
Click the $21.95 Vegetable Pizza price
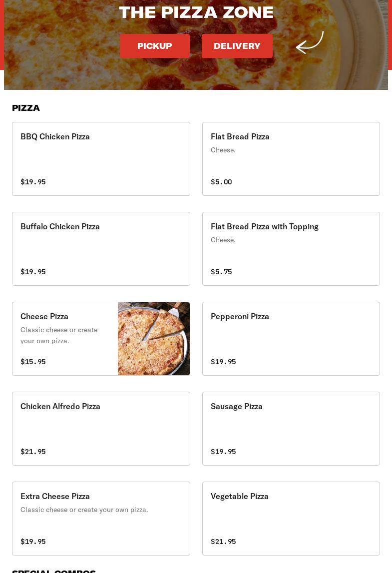click(223, 542)
